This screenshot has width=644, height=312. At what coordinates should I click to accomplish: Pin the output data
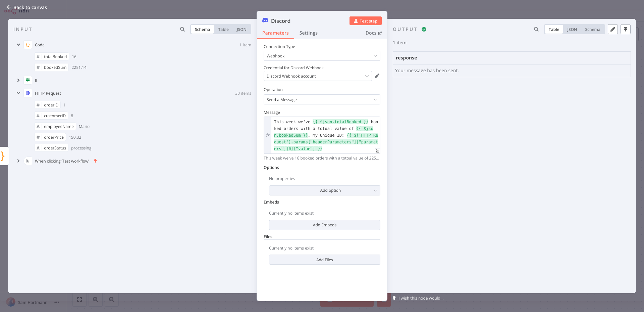point(626,29)
